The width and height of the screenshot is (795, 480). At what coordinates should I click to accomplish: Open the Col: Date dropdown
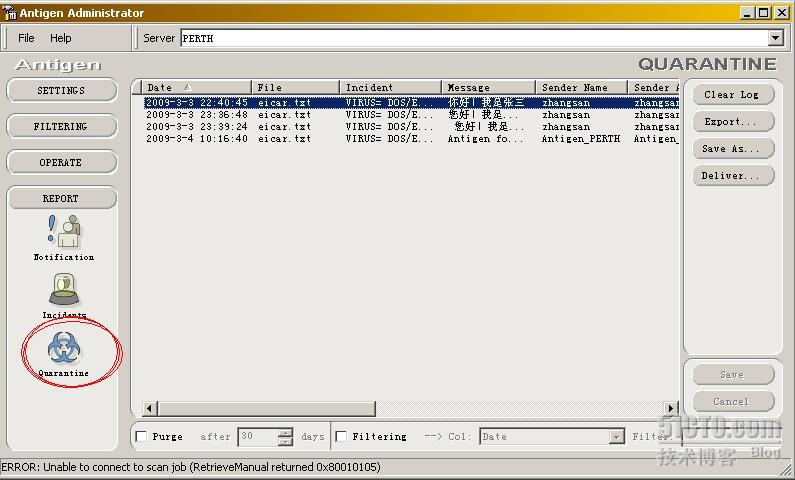click(x=617, y=436)
